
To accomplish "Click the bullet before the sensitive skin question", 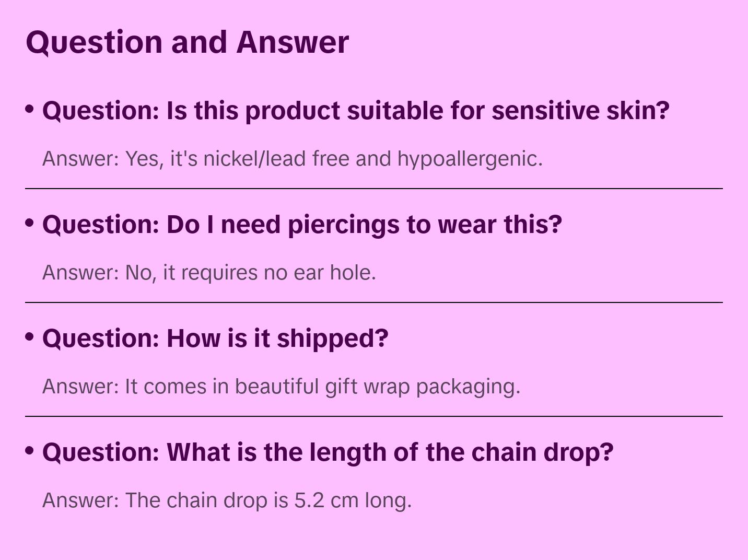I will click(x=30, y=109).
